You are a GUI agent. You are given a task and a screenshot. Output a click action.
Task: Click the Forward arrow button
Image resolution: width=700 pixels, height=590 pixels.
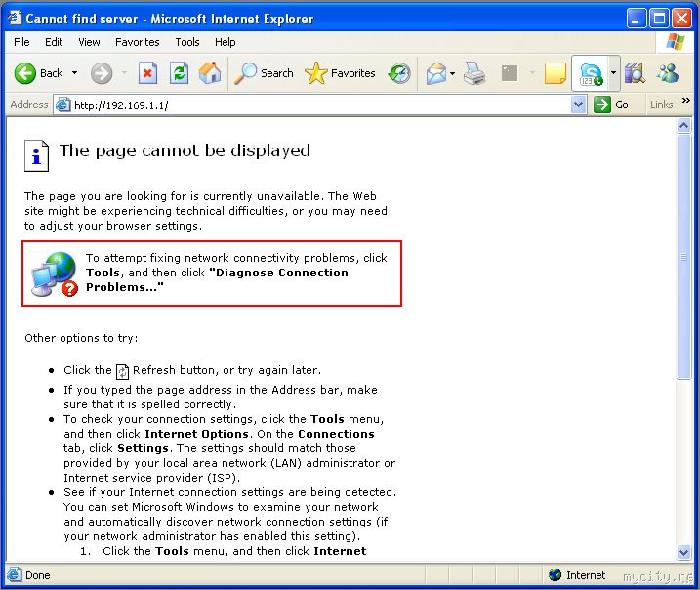pos(102,73)
